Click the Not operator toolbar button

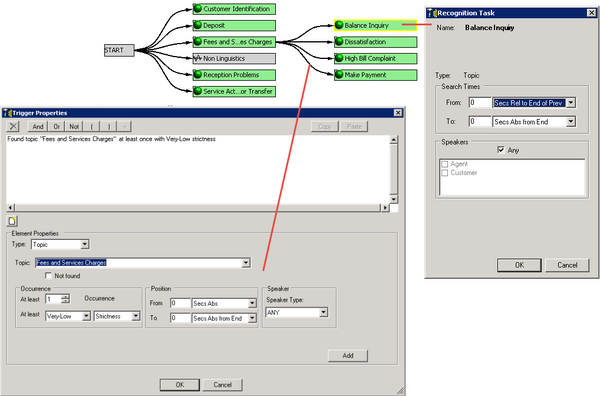point(74,126)
